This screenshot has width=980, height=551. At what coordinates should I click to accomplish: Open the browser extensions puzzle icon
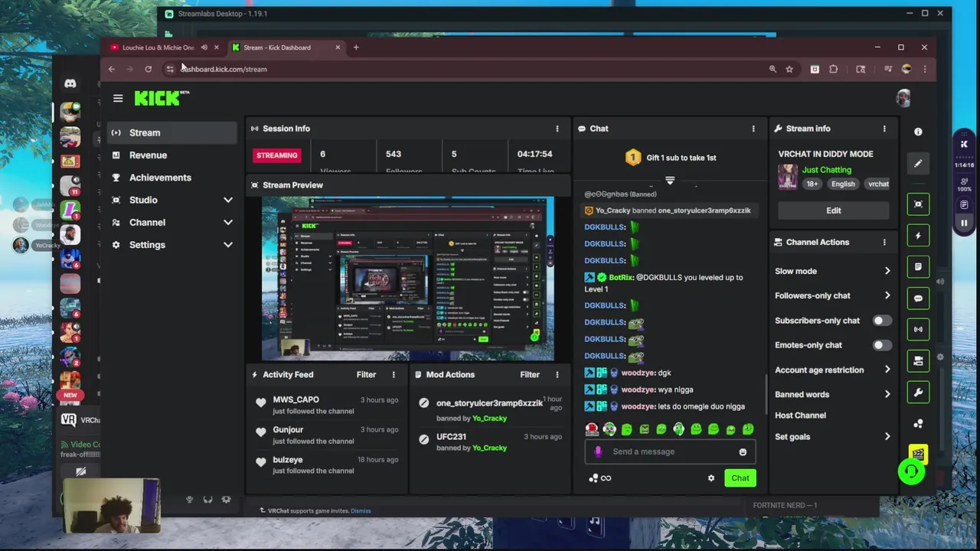tap(834, 69)
